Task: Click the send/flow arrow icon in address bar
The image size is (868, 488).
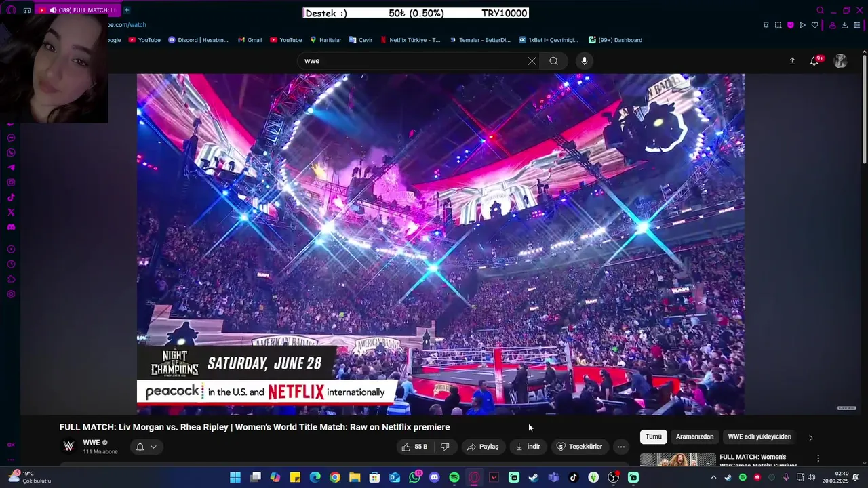Action: click(x=802, y=25)
